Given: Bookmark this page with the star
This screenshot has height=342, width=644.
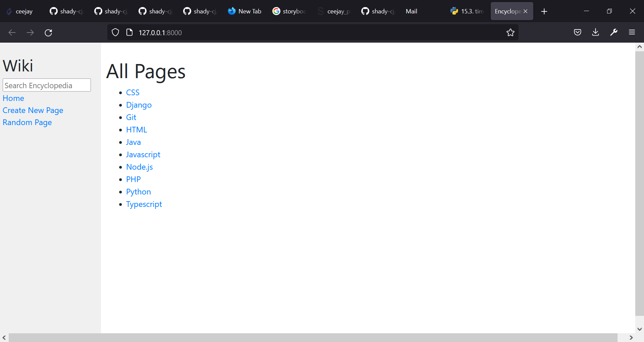Looking at the screenshot, I should click(x=511, y=33).
